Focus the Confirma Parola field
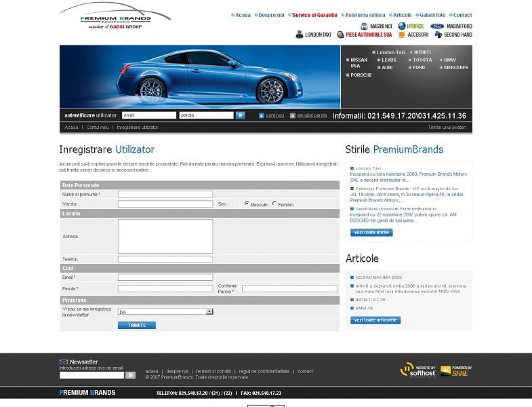 (x=289, y=289)
